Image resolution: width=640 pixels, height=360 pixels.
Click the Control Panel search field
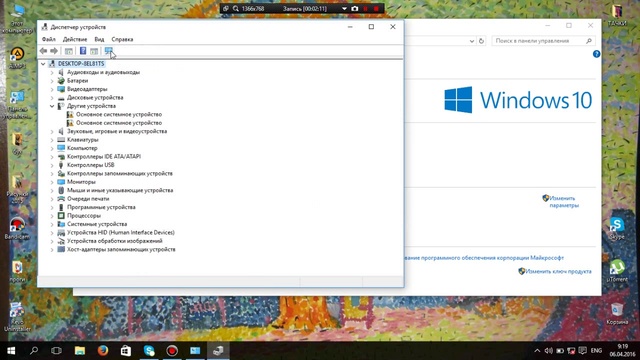[543, 41]
